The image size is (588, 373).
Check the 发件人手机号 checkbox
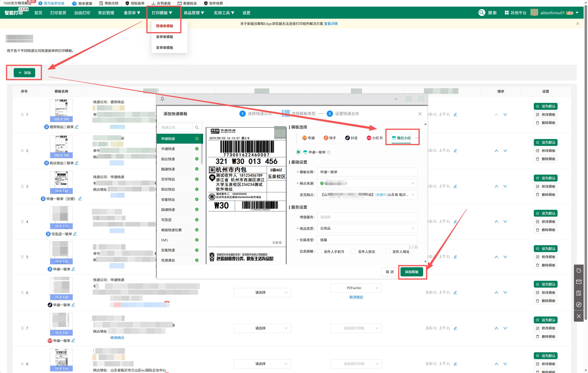(x=319, y=251)
